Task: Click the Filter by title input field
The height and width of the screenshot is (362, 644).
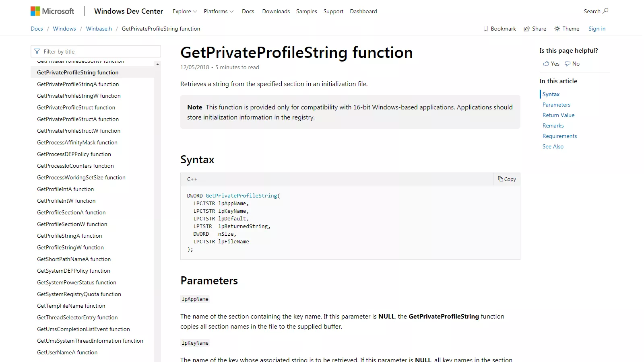Action: 96,51
